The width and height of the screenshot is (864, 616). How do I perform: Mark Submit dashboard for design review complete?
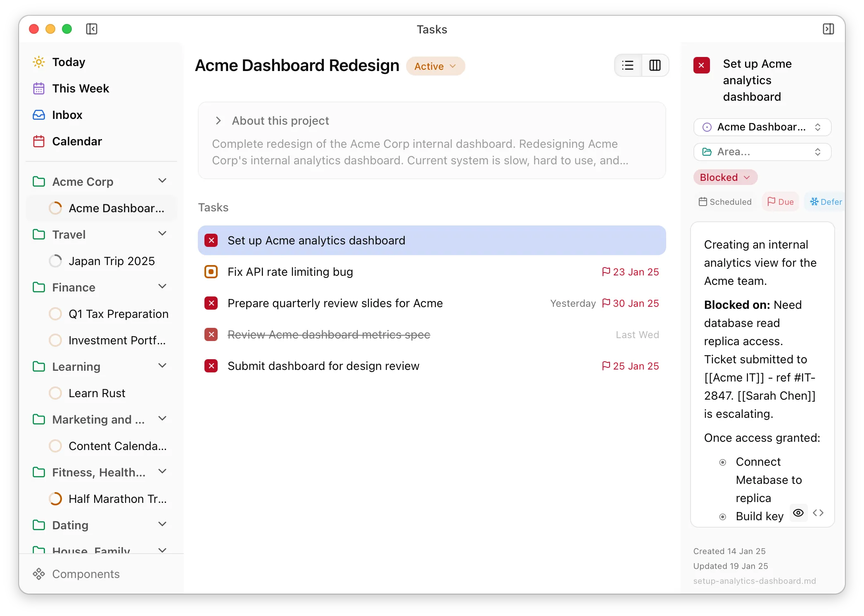[x=211, y=366]
